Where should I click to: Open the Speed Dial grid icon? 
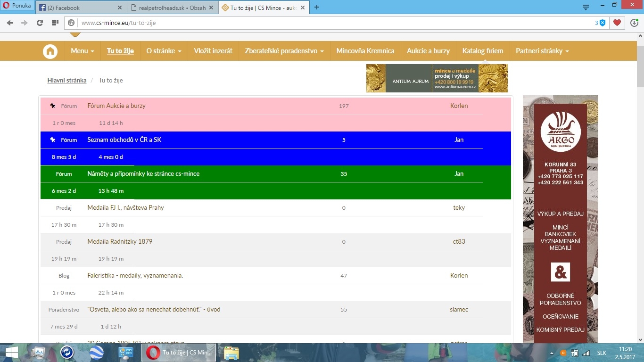(55, 23)
